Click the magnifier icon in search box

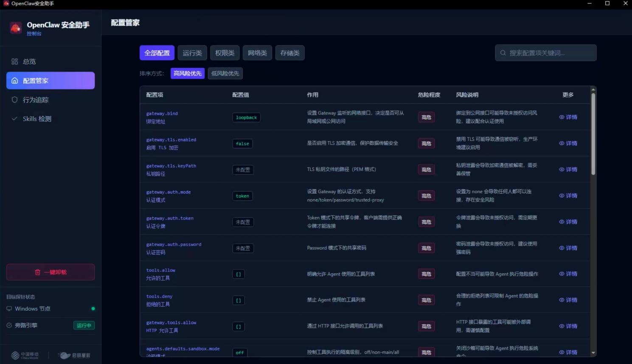[x=503, y=53]
